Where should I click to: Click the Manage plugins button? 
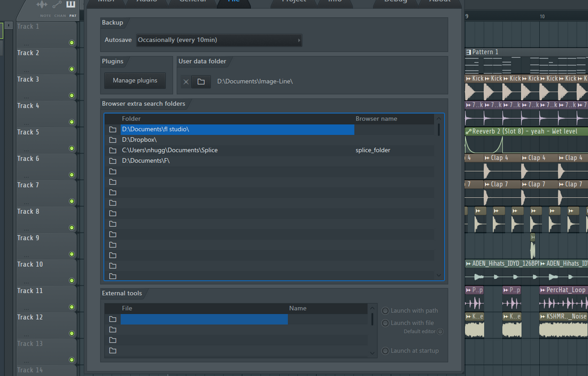[134, 81]
